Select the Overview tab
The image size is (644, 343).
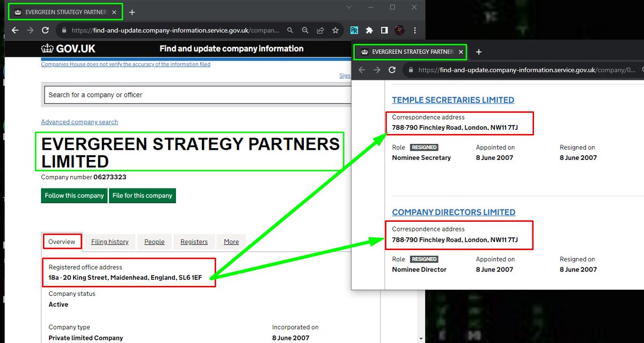coord(62,242)
